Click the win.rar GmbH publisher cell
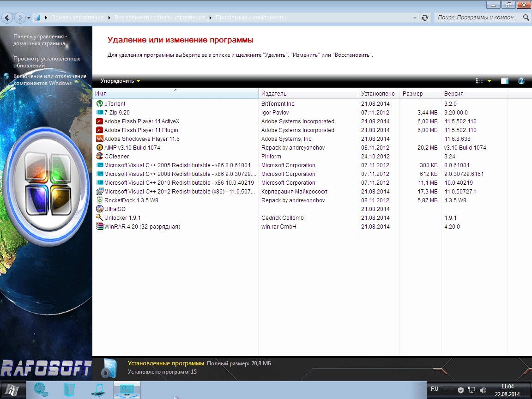Screen dimensions: 532x399 tap(278, 227)
